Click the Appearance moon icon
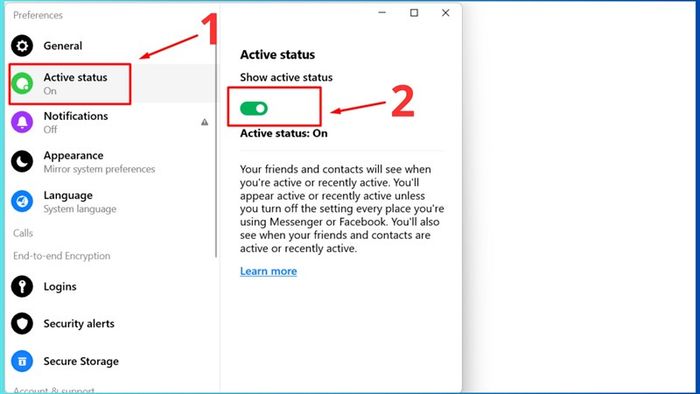700x394 pixels. coord(22,162)
